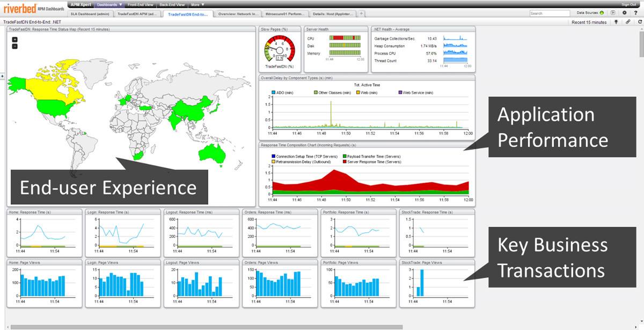Open the SLA Dashboard (admin) tab
644x330 pixels.
91,13
